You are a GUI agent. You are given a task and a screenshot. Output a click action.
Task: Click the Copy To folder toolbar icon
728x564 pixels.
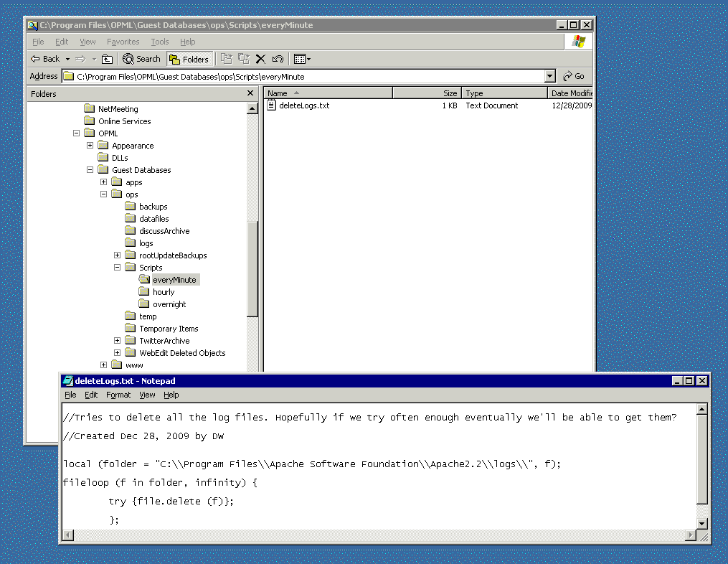pos(243,59)
